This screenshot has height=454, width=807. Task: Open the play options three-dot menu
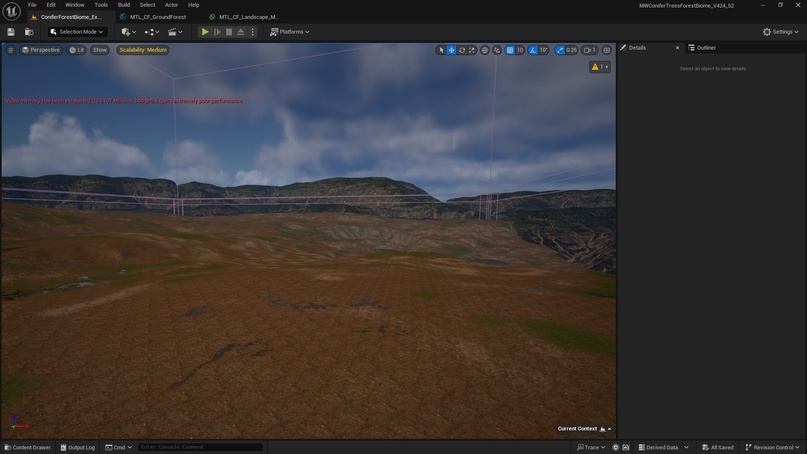(252, 32)
